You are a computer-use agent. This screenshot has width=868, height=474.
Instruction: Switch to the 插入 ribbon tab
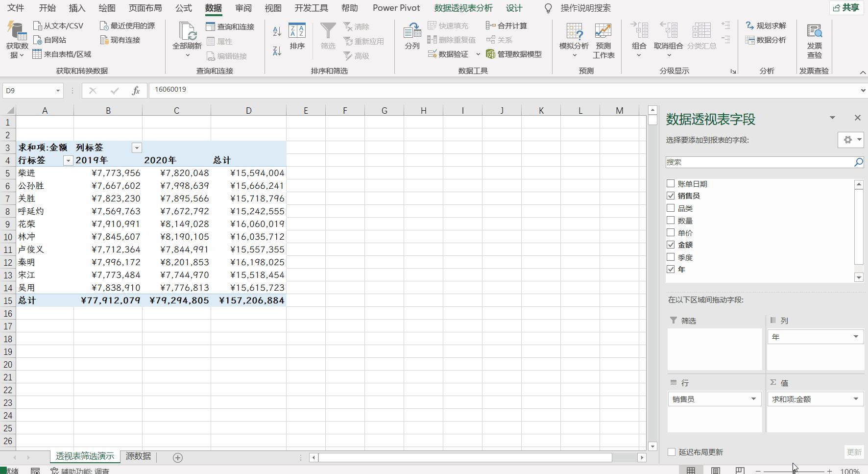click(x=77, y=8)
